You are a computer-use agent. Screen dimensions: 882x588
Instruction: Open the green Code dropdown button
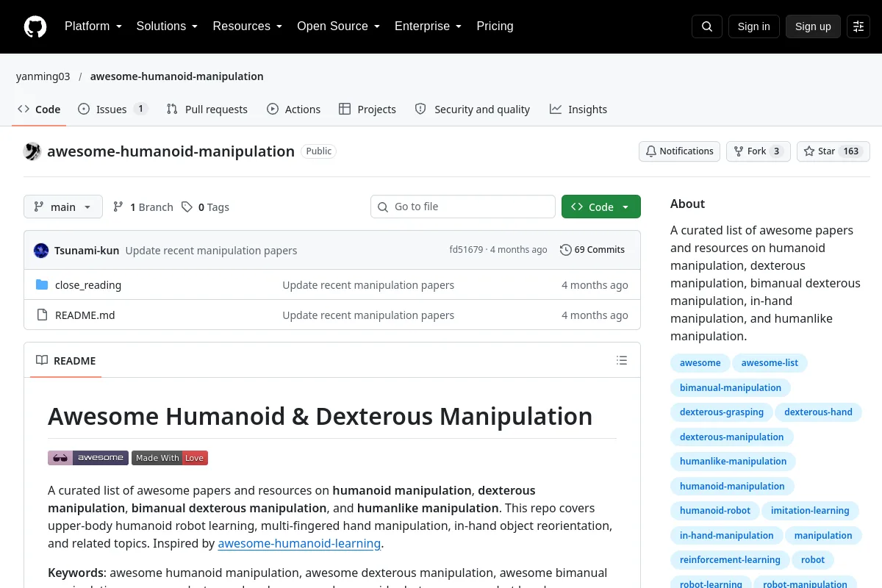601,207
